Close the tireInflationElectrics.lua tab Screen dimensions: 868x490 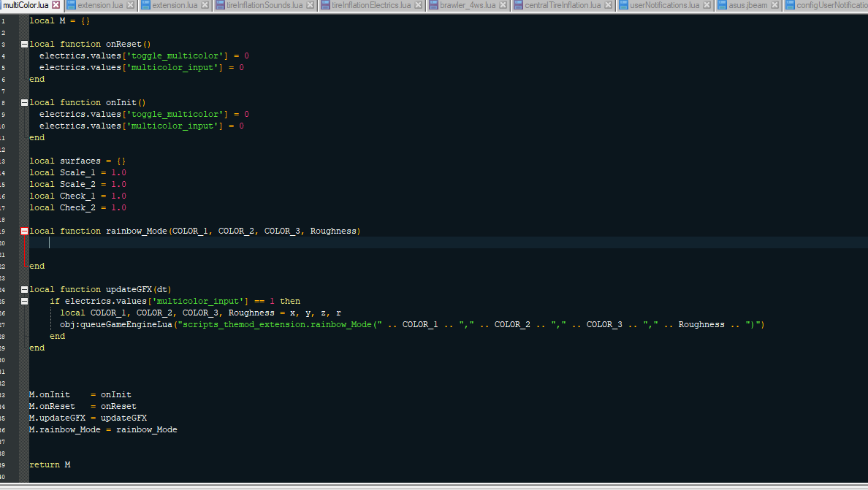pyautogui.click(x=418, y=5)
